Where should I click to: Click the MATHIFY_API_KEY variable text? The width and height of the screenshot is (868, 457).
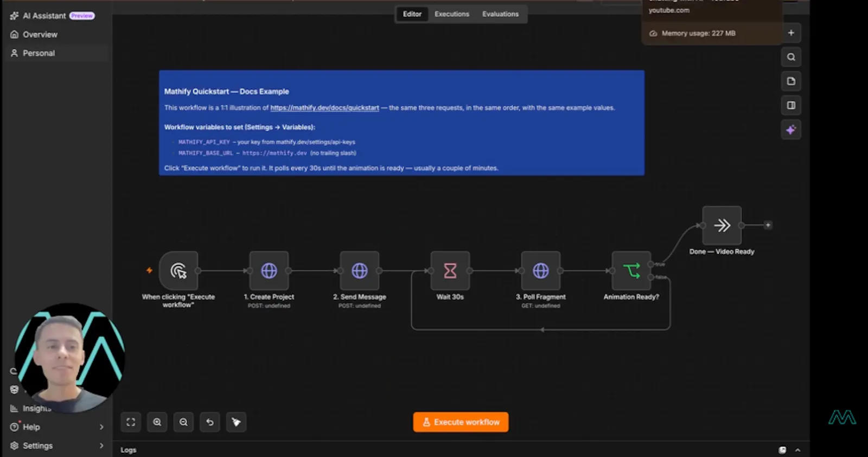point(204,142)
